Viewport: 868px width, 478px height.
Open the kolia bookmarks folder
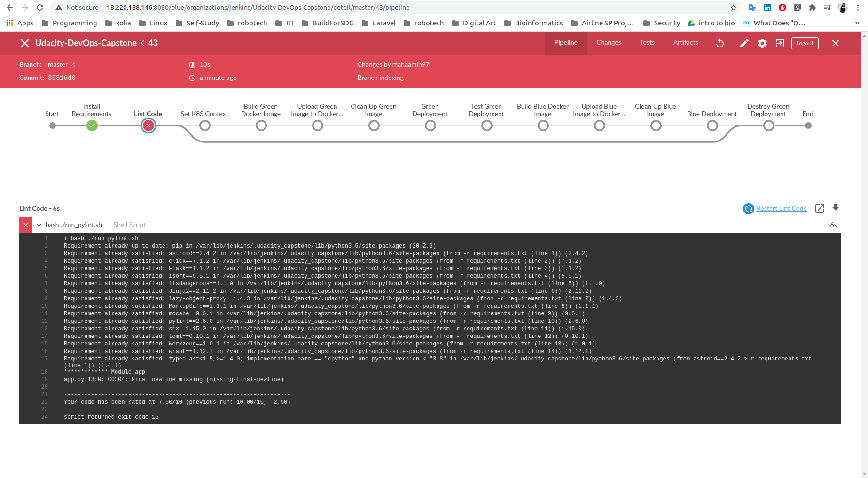pyautogui.click(x=118, y=23)
